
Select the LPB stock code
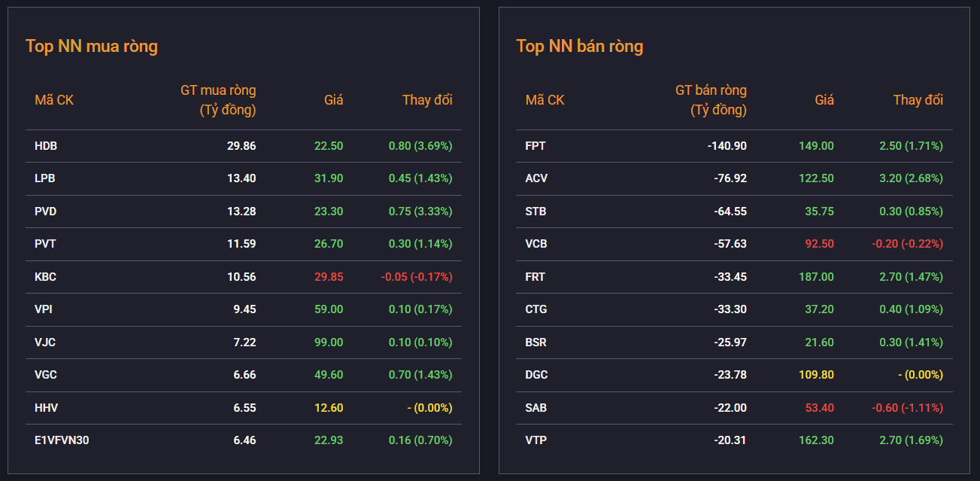pos(45,178)
